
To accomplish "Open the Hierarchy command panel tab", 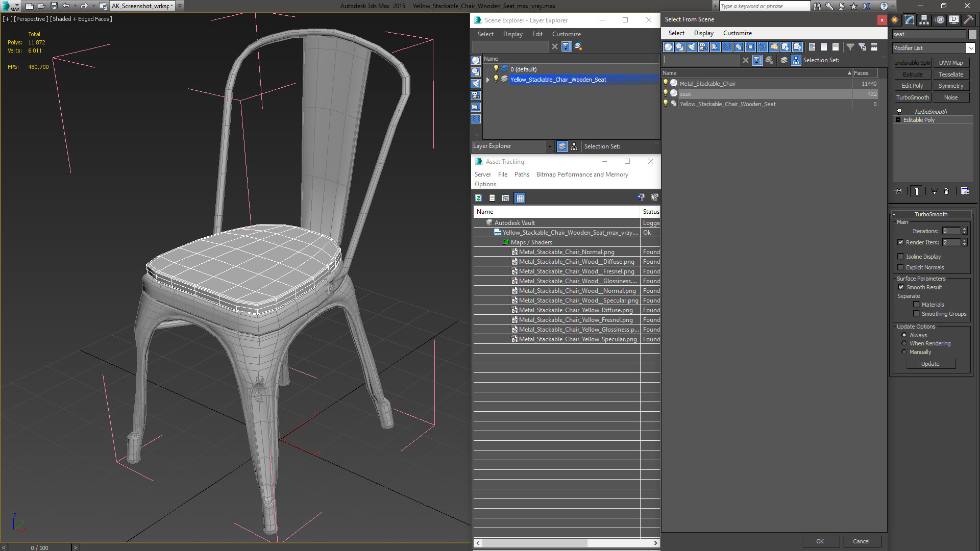I will (x=924, y=20).
